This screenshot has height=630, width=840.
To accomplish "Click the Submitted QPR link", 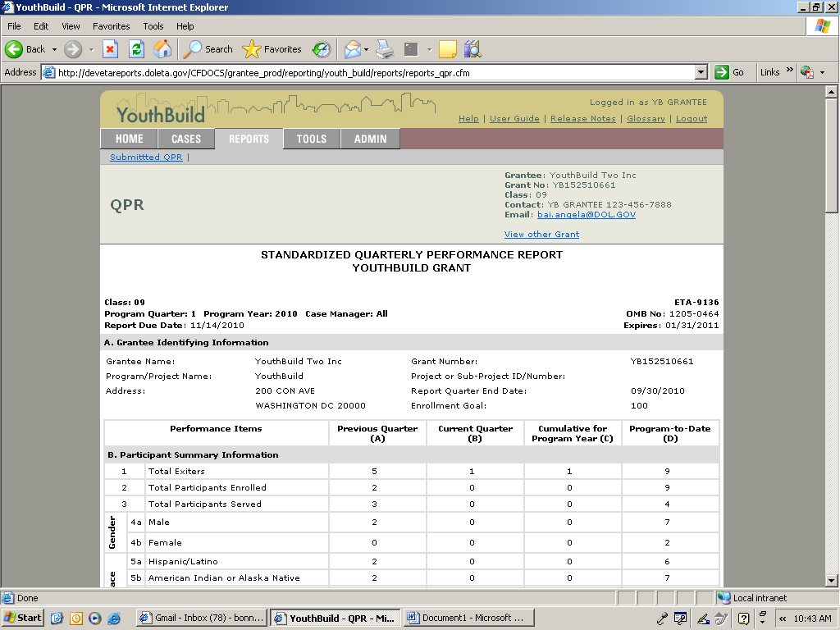I will (146, 157).
